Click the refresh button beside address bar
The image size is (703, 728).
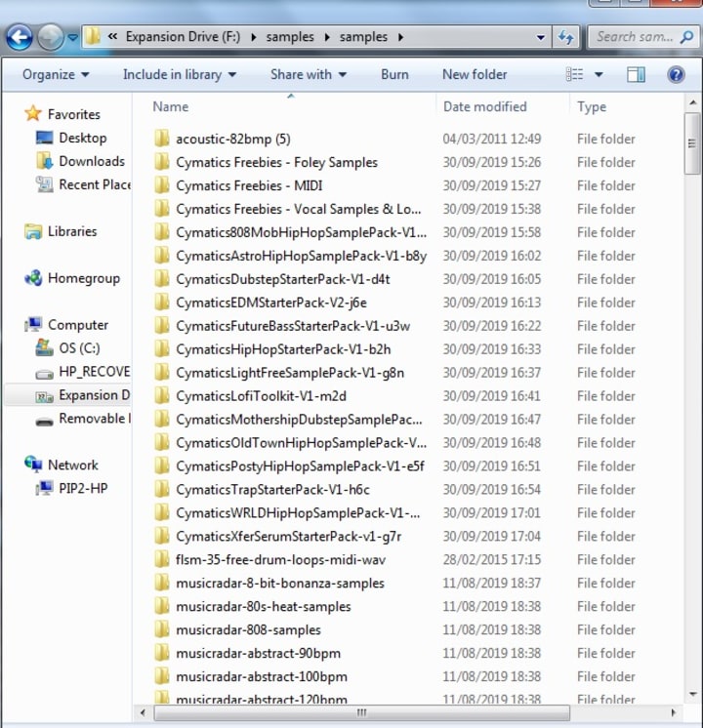click(x=565, y=37)
